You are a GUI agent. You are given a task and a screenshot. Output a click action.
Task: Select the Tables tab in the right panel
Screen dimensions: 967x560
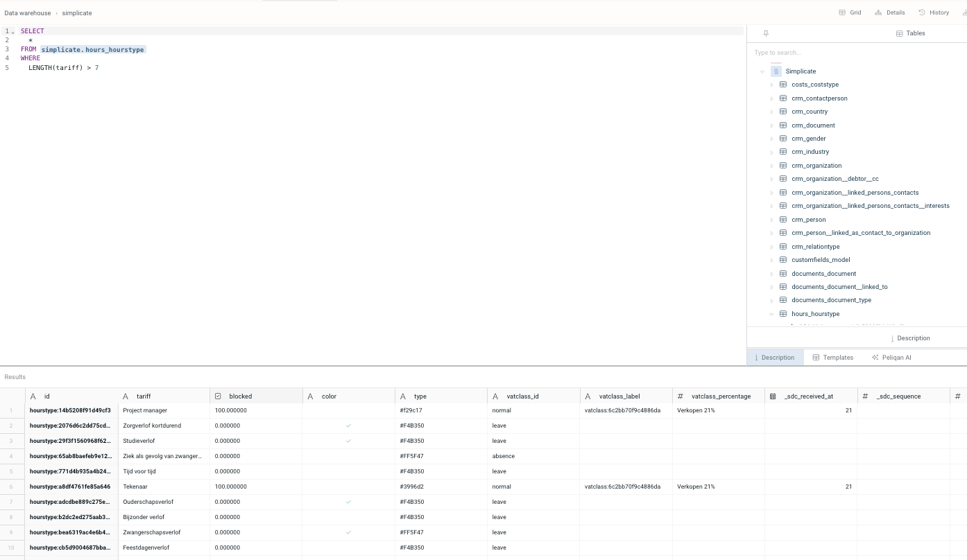coord(910,33)
